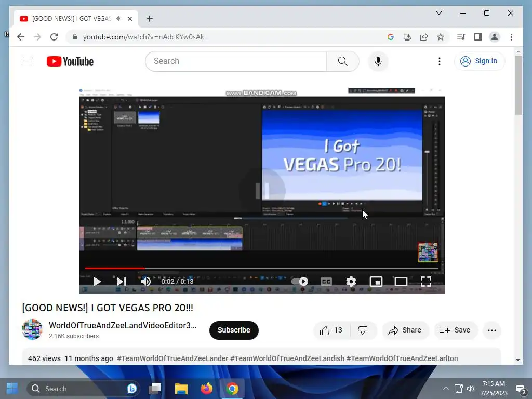Toggle closed captions CC
532x399 pixels.
pos(326,281)
